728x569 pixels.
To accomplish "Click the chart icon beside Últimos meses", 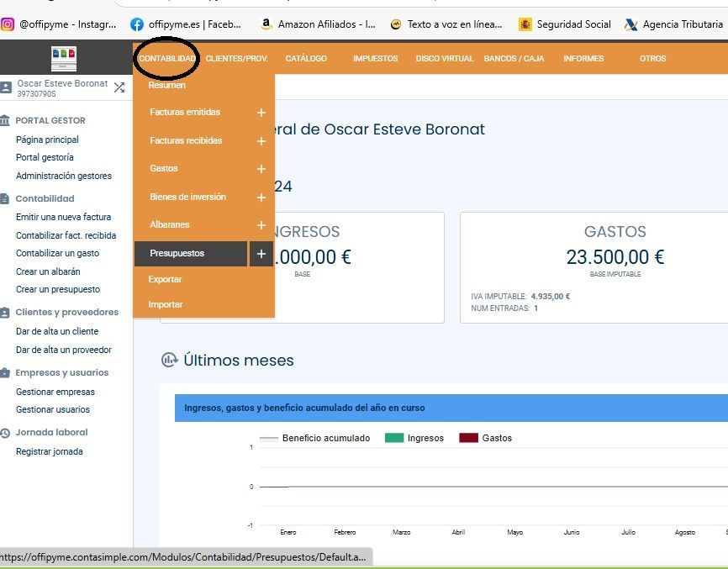I will coord(170,360).
